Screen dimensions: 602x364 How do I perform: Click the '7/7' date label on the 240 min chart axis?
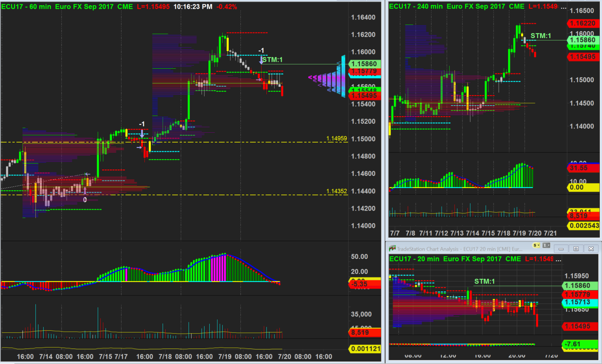[x=395, y=233]
